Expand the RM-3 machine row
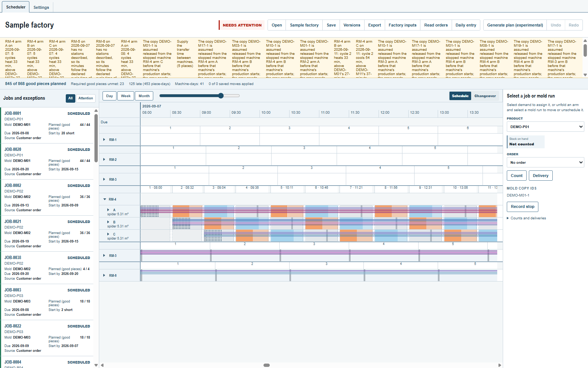Image resolution: width=588 pixels, height=368 pixels. tap(104, 180)
